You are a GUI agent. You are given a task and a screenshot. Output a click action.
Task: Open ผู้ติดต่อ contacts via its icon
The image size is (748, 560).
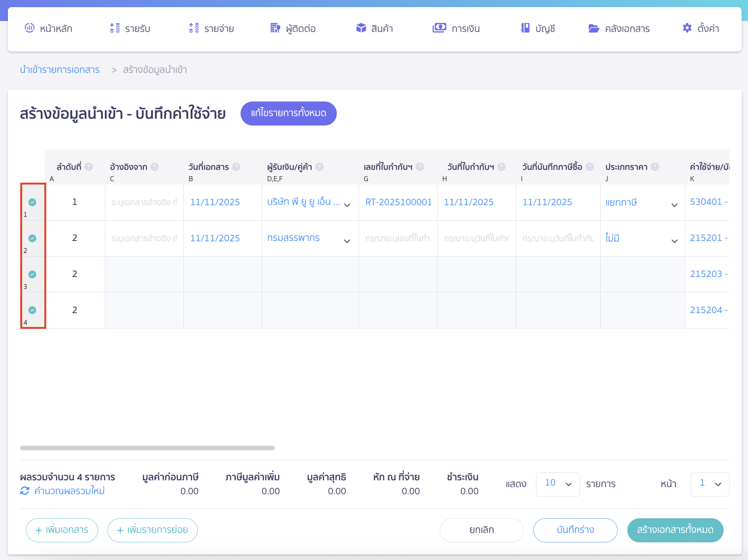275,28
